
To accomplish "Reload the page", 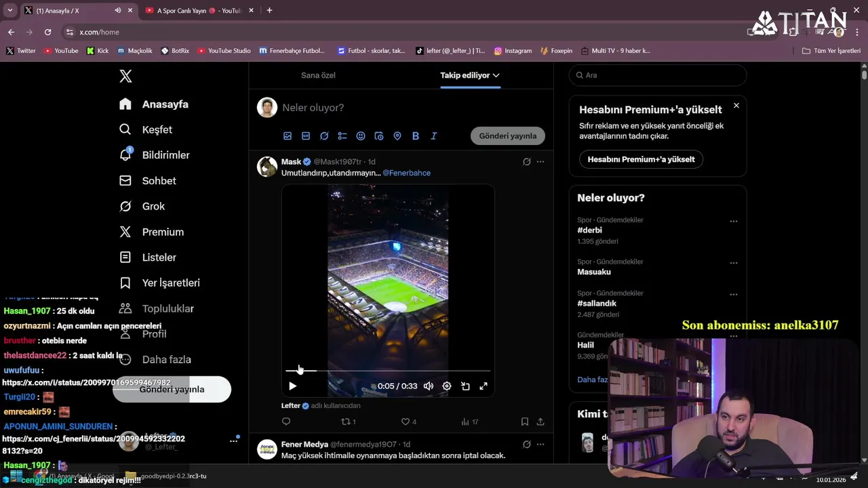I will tap(47, 32).
